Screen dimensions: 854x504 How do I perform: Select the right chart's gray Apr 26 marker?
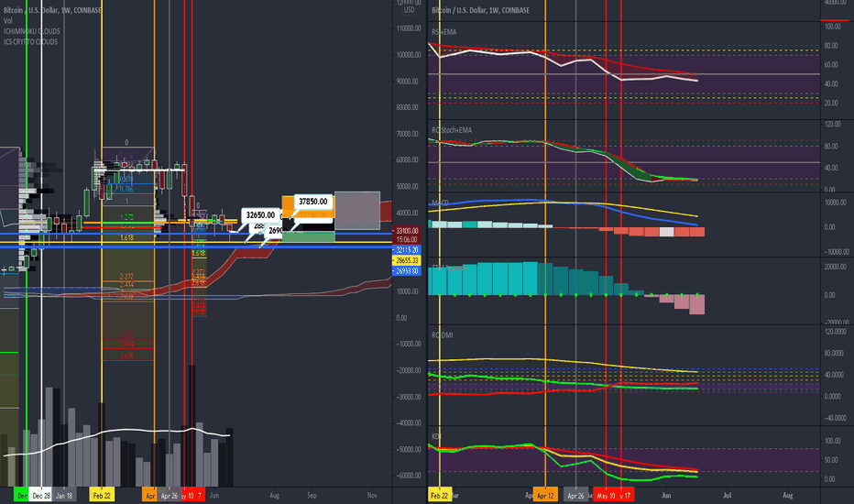[x=576, y=495]
